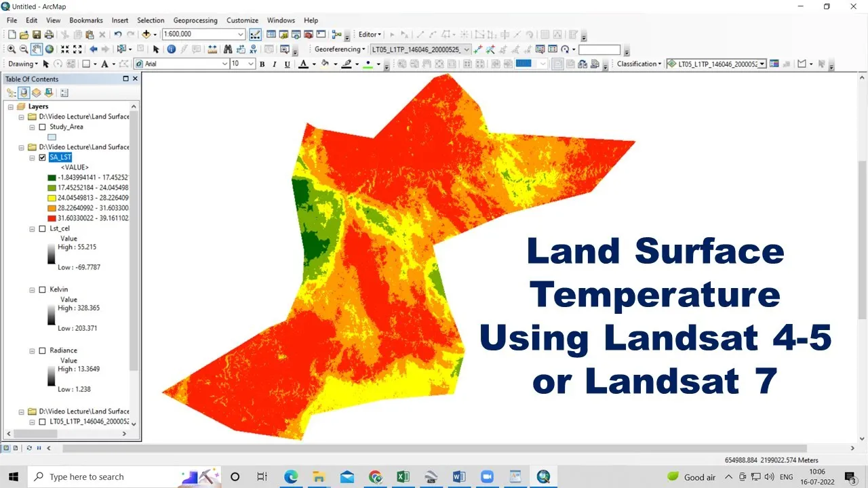Check the Study_Area layer checkbox
Image resolution: width=868 pixels, height=488 pixels.
[x=43, y=127]
